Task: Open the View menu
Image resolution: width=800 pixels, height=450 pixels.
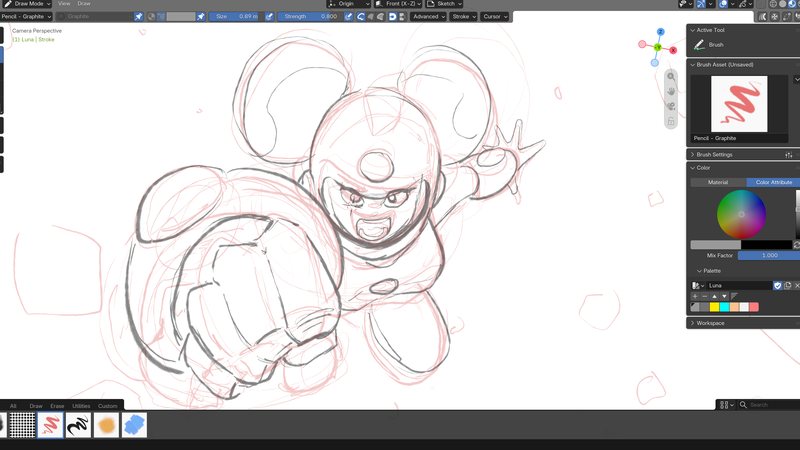Action: [64, 4]
